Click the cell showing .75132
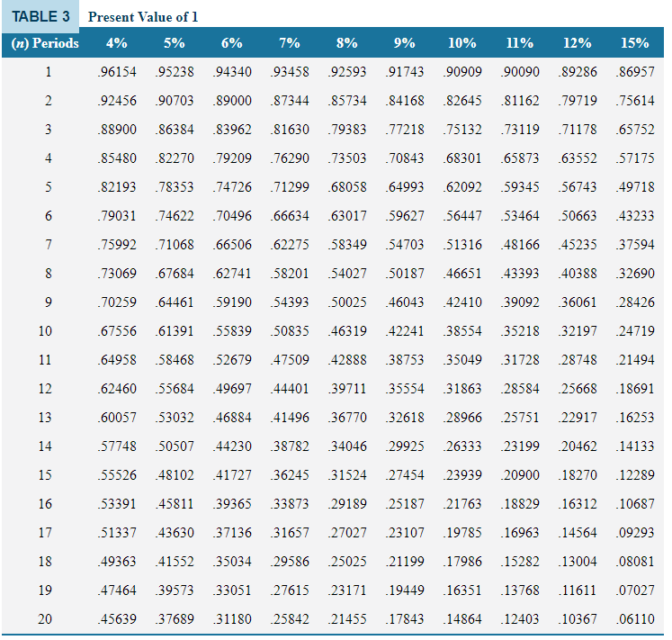The height and width of the screenshot is (640, 672). (462, 129)
